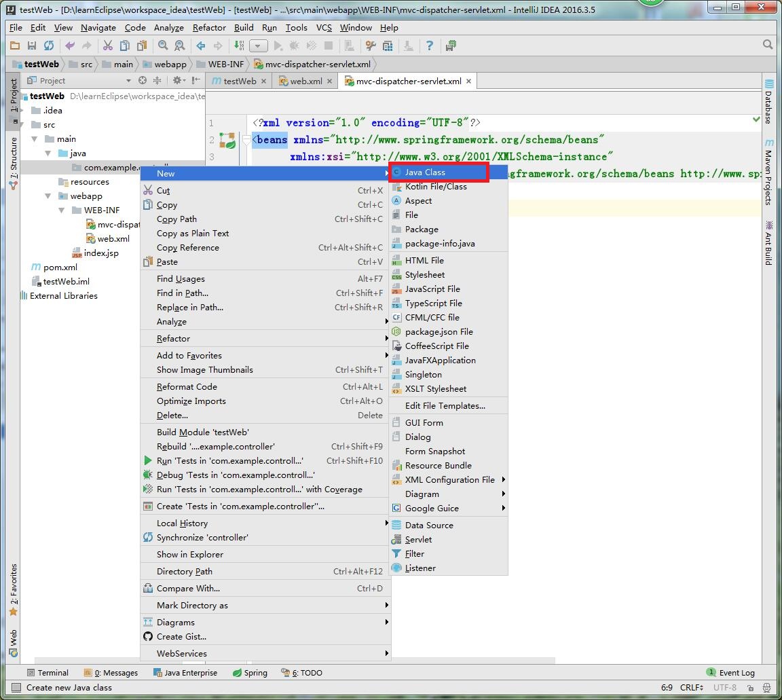The height and width of the screenshot is (700, 782).
Task: Click the Help question mark icon
Action: 430,46
